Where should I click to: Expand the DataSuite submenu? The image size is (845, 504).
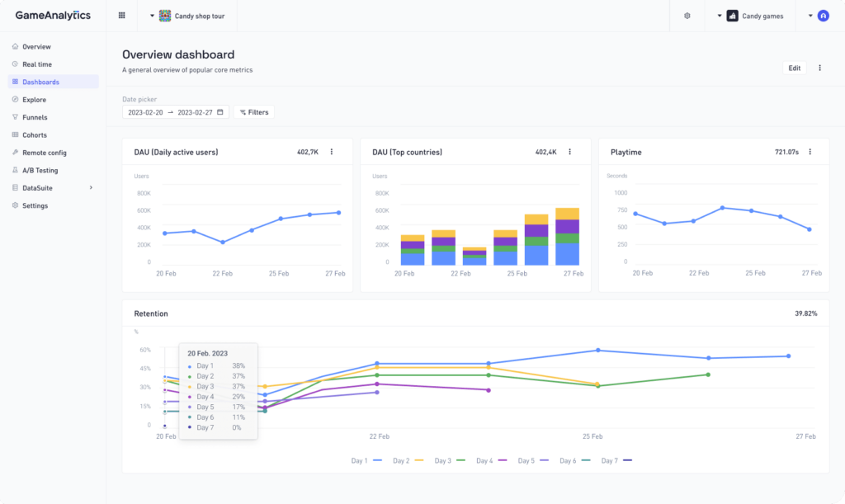[38, 187]
